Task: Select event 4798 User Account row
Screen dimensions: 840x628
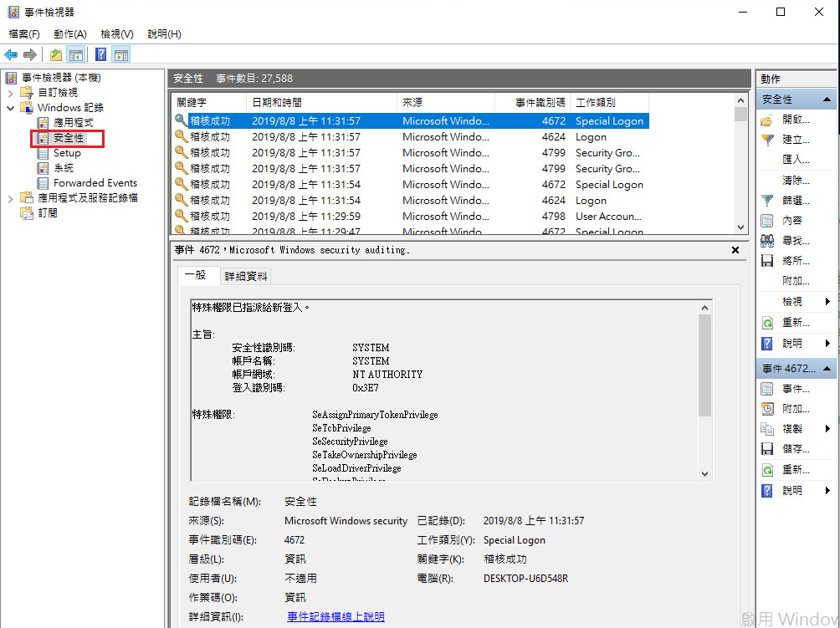Action: 410,217
